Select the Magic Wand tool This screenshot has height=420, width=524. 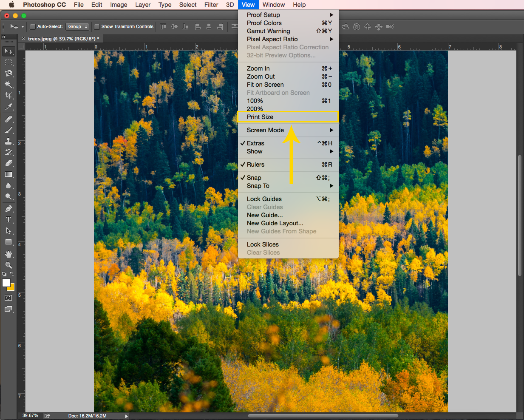[x=8, y=85]
